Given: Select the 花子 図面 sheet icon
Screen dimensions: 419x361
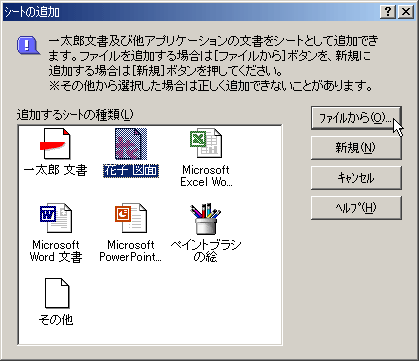Looking at the screenshot, I should pos(131,144).
